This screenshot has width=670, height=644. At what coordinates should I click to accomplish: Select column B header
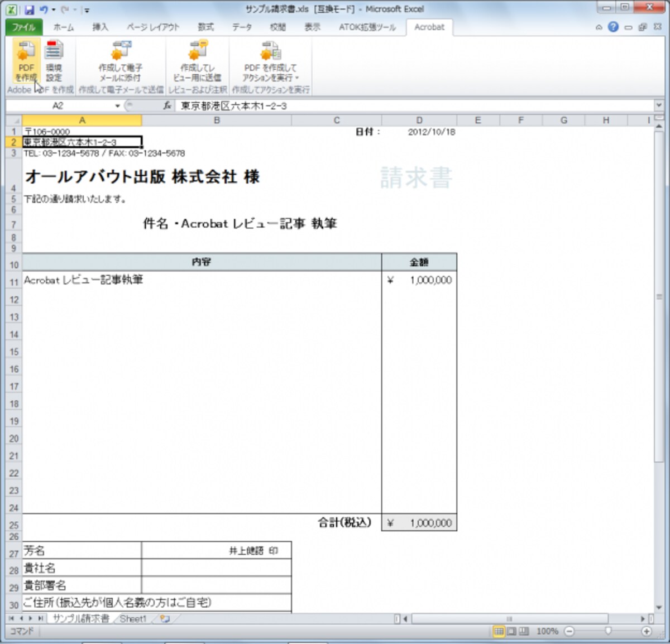click(217, 120)
